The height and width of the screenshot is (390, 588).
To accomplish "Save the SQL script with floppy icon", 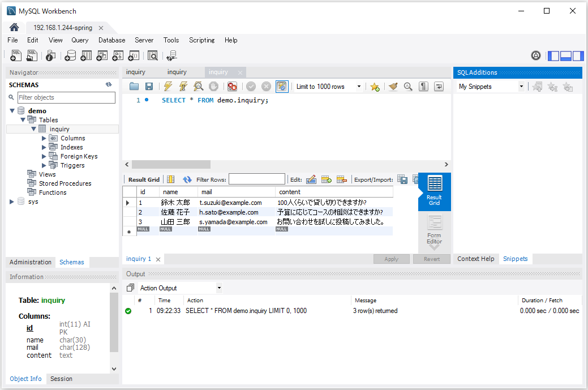I will (149, 87).
